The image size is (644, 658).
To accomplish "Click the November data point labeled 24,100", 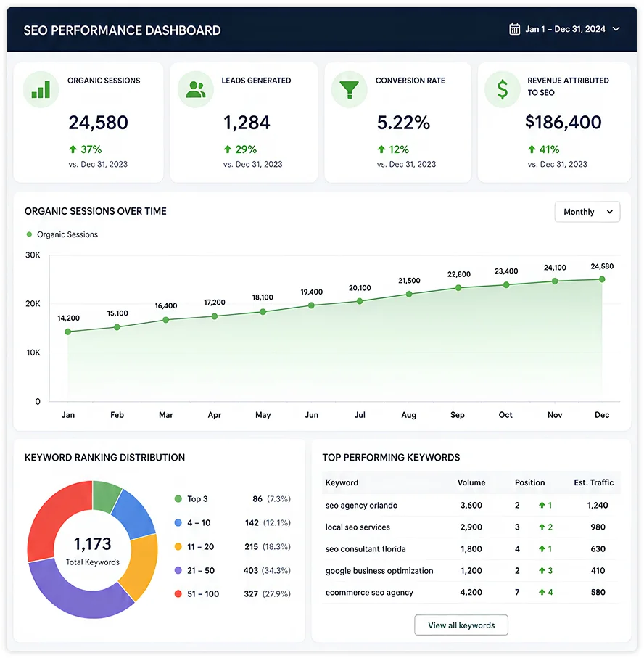I will coord(555,281).
